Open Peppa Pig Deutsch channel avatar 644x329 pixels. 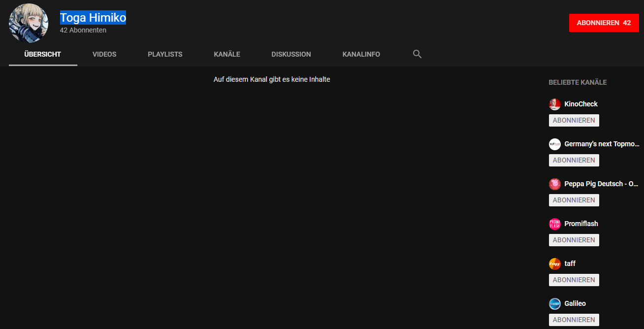coord(555,184)
